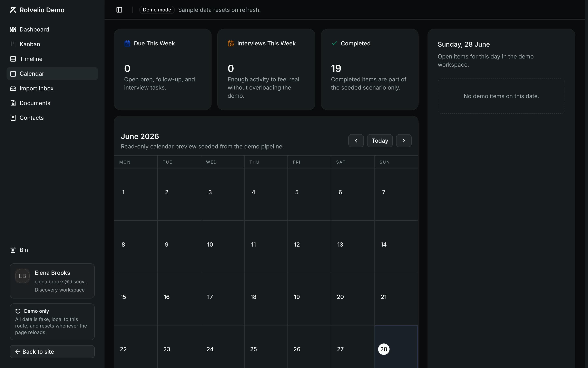This screenshot has height=368, width=588.
Task: Open the Contacts section
Action: coord(52,118)
